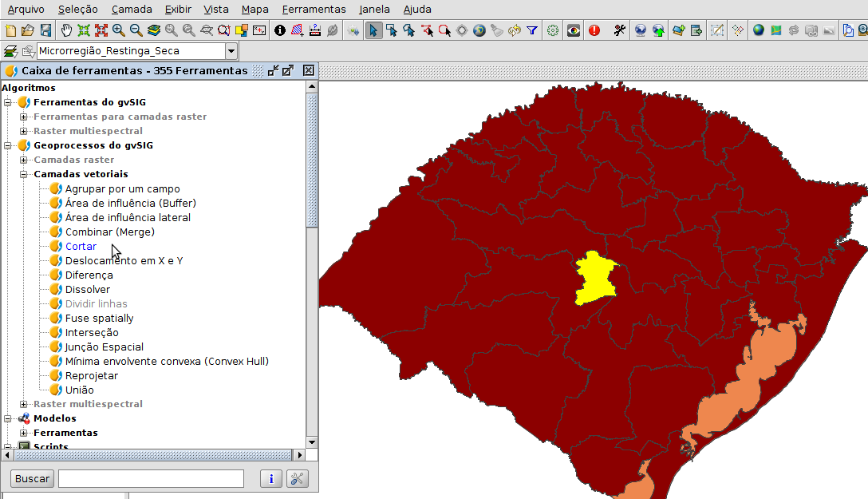Select the pointer selection tool

tap(373, 30)
